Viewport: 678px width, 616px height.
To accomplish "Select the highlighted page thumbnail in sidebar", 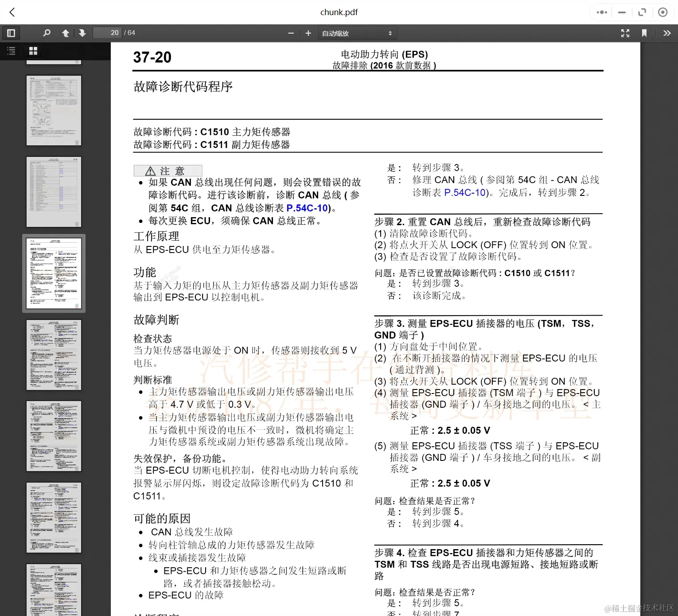I will point(53,273).
